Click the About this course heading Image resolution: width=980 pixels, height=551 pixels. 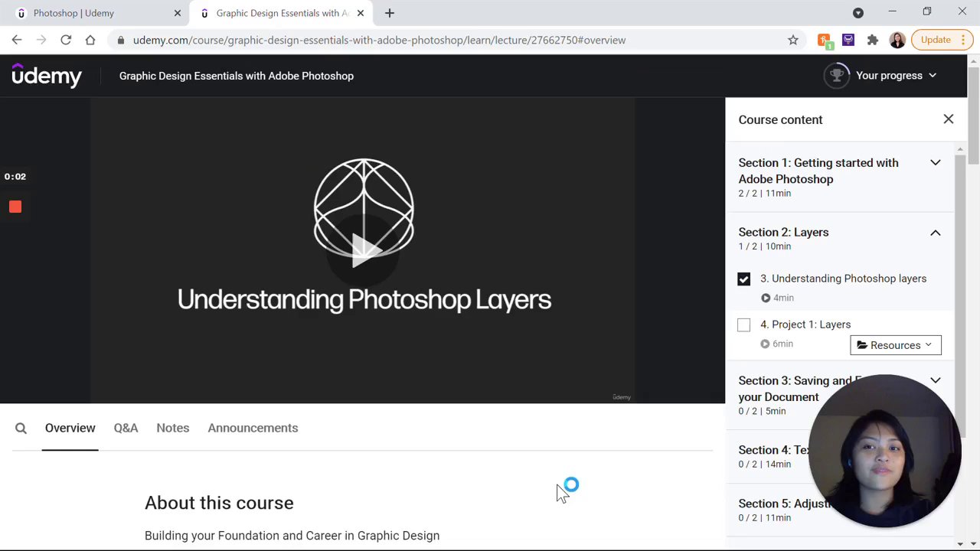point(219,503)
